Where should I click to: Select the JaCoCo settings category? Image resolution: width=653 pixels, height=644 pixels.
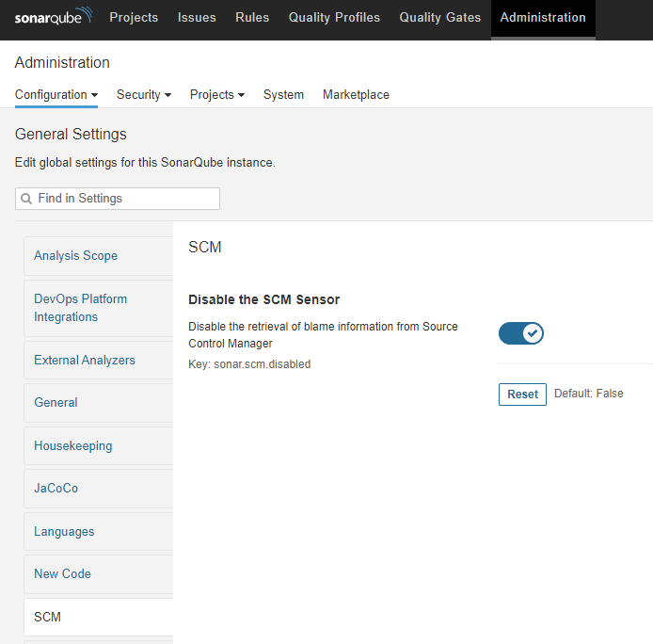coord(56,489)
